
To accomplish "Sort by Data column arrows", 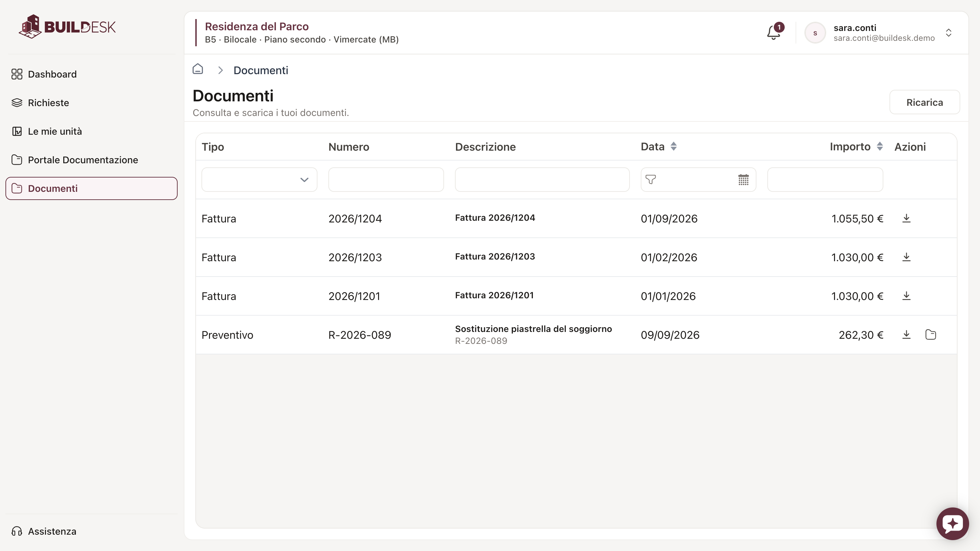I will (x=673, y=146).
